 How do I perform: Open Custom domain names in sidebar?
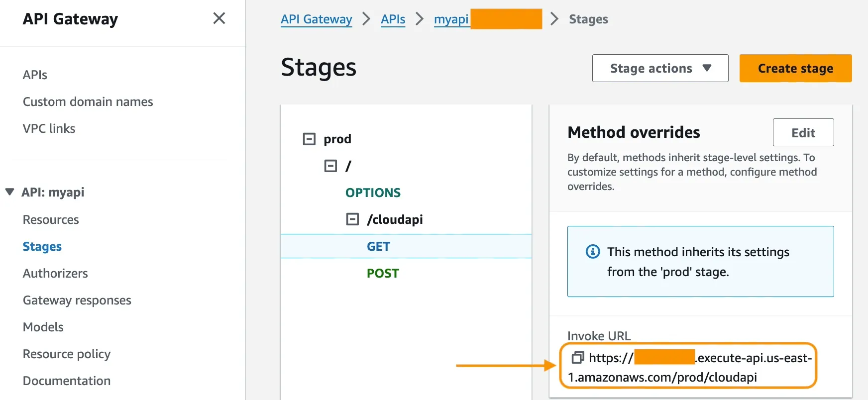pyautogui.click(x=88, y=101)
